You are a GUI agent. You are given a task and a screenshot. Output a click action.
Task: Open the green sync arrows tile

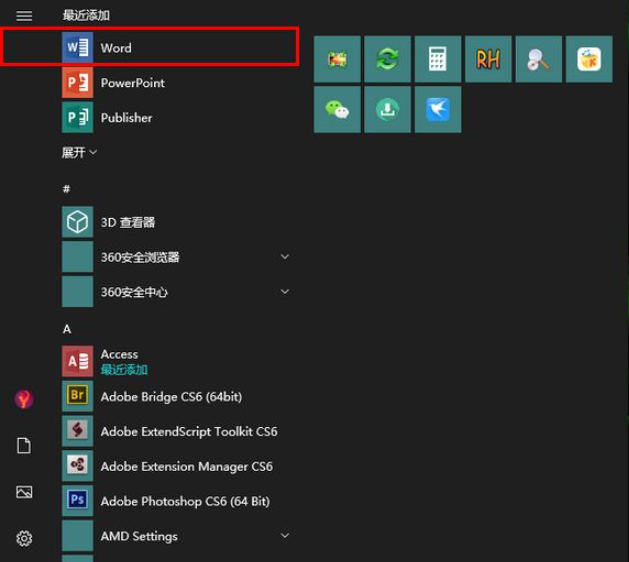[387, 59]
